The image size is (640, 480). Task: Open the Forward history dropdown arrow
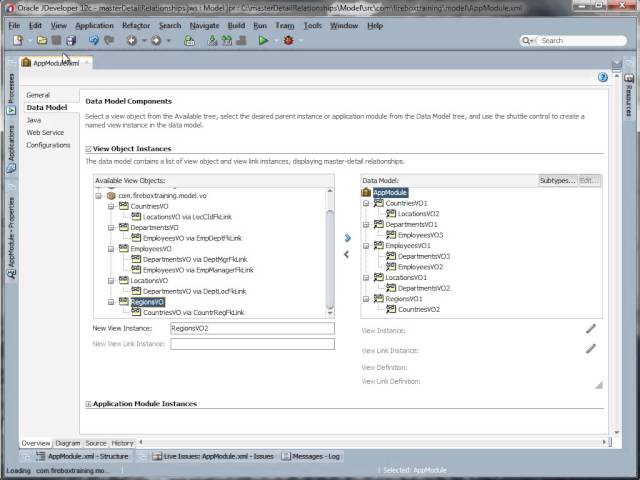(168, 40)
